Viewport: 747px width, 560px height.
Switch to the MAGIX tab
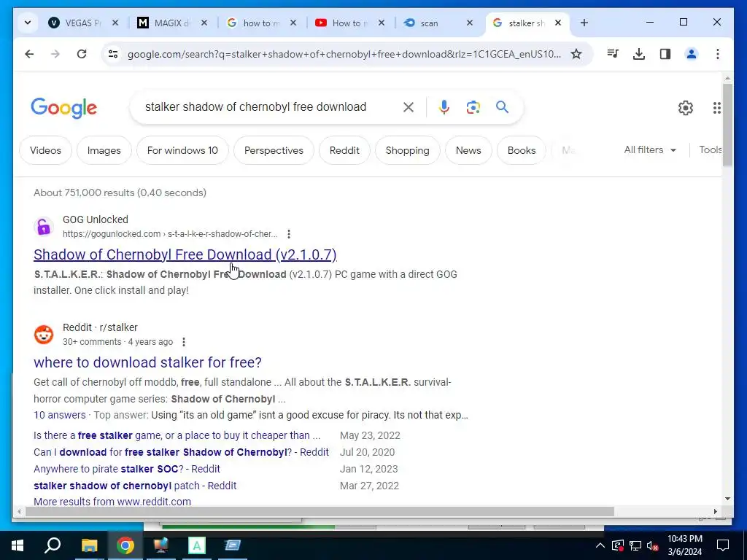click(164, 23)
